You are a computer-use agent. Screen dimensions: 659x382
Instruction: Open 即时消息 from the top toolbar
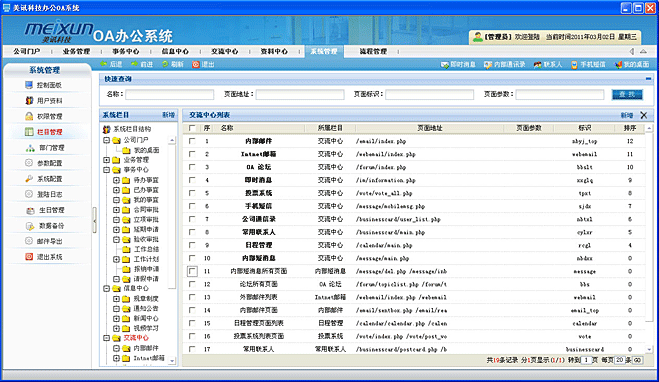[x=458, y=64]
